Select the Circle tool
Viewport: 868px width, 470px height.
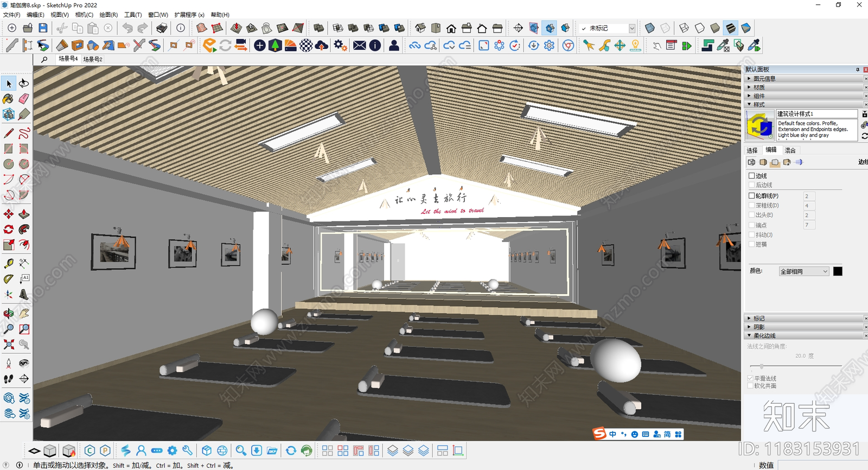pyautogui.click(x=9, y=163)
